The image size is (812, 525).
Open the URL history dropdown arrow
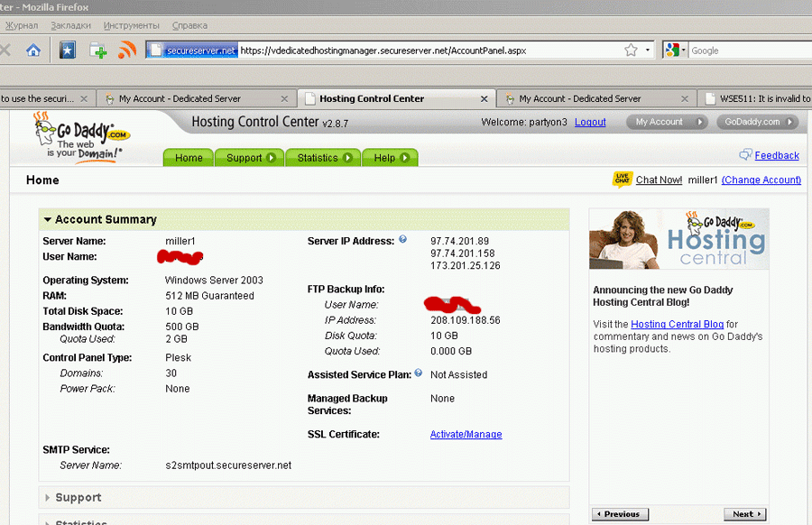(x=647, y=51)
